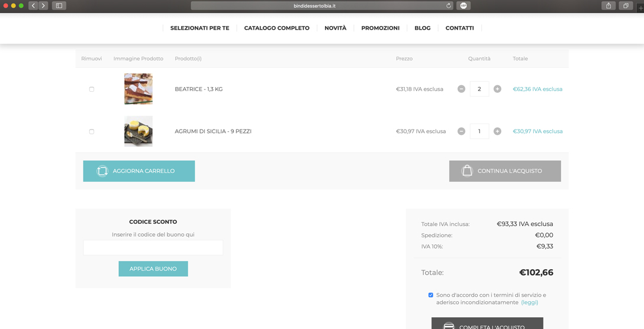The height and width of the screenshot is (329, 644).
Task: Decrease quantity of AGRUMI DI SICILIA
Action: (x=461, y=131)
